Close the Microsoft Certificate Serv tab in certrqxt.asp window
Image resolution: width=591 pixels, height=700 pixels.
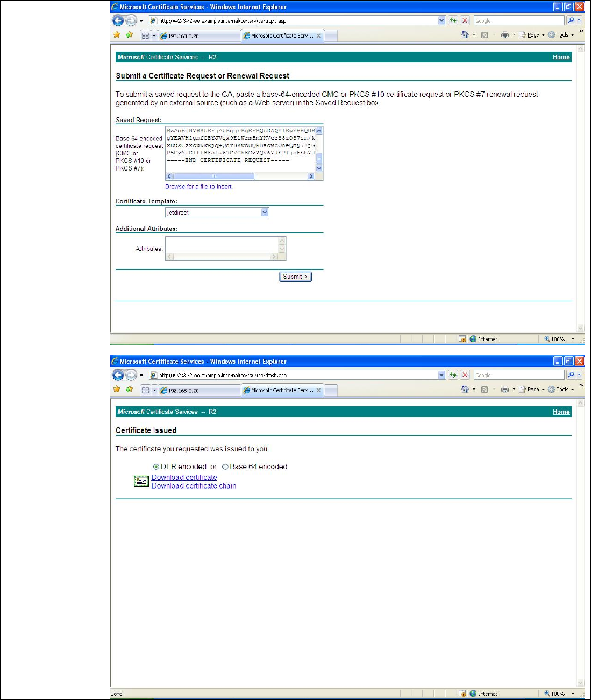click(318, 36)
